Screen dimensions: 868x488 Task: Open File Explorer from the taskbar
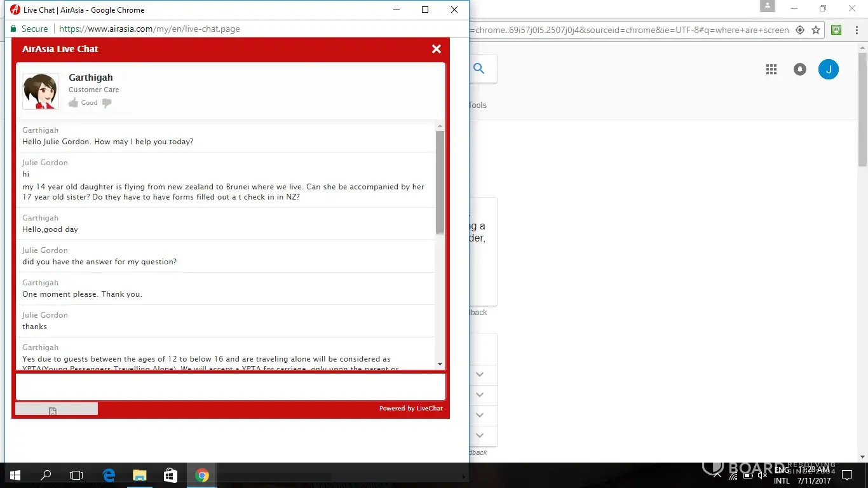point(139,475)
